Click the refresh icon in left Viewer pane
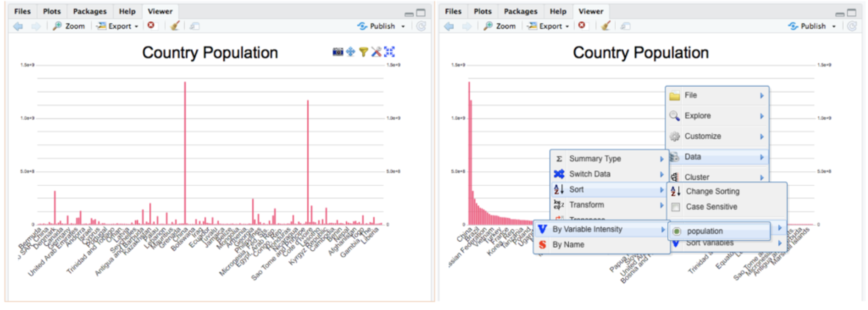Viewport: 868px width, 310px height. click(x=421, y=26)
